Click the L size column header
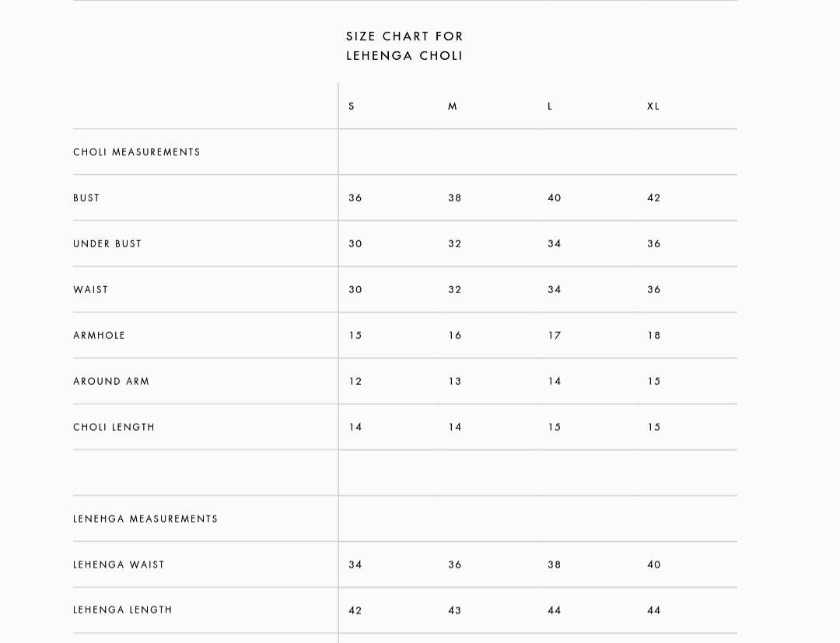This screenshot has width=840, height=643. tap(550, 107)
